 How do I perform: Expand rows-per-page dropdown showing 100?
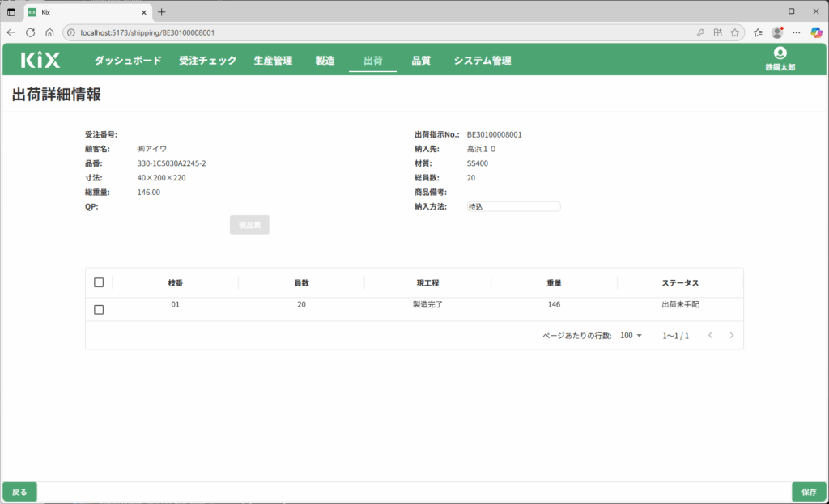click(631, 336)
